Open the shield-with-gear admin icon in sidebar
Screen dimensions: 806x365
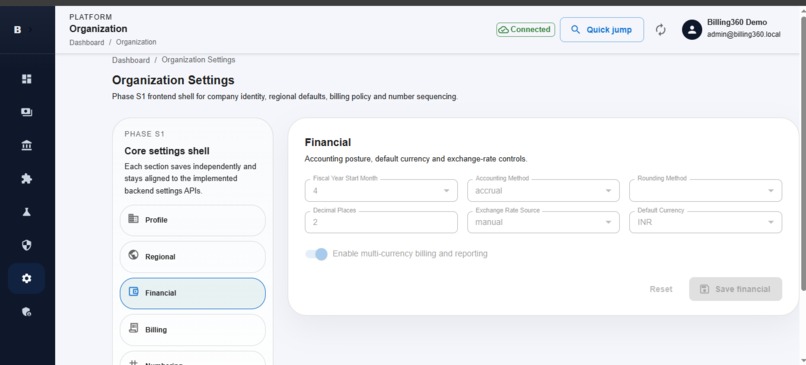pos(27,312)
